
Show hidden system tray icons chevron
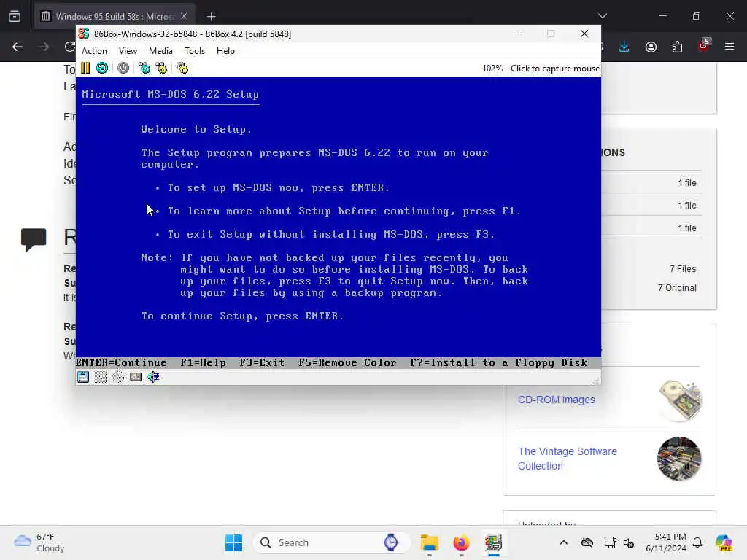pos(564,542)
